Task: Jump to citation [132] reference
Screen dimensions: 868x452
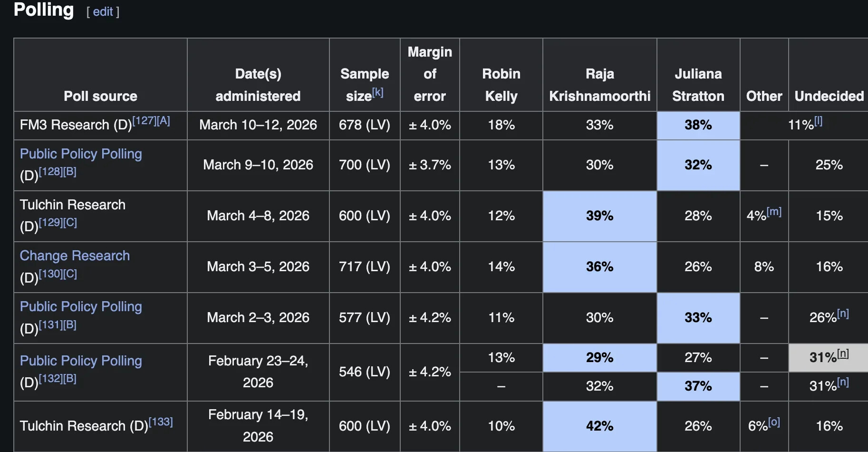Action: tap(50, 378)
